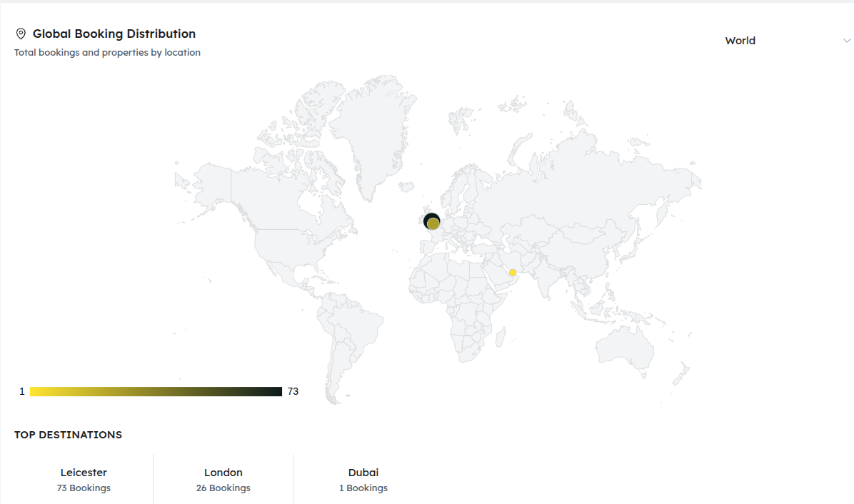Select the London destination card
Image resolution: width=854 pixels, height=504 pixels.
pyautogui.click(x=223, y=479)
